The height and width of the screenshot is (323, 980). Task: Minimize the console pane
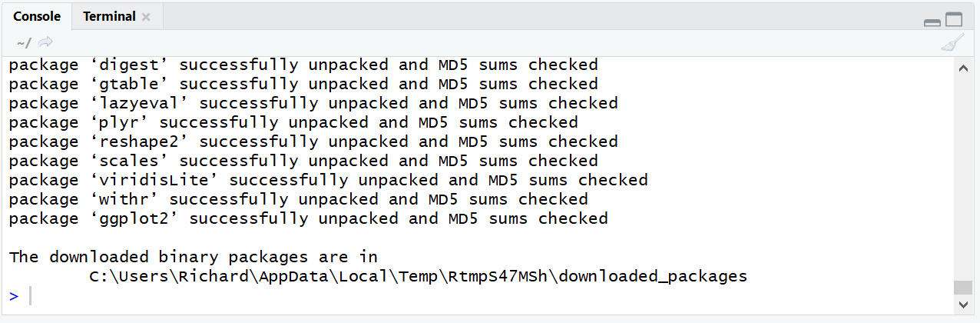pyautogui.click(x=932, y=22)
